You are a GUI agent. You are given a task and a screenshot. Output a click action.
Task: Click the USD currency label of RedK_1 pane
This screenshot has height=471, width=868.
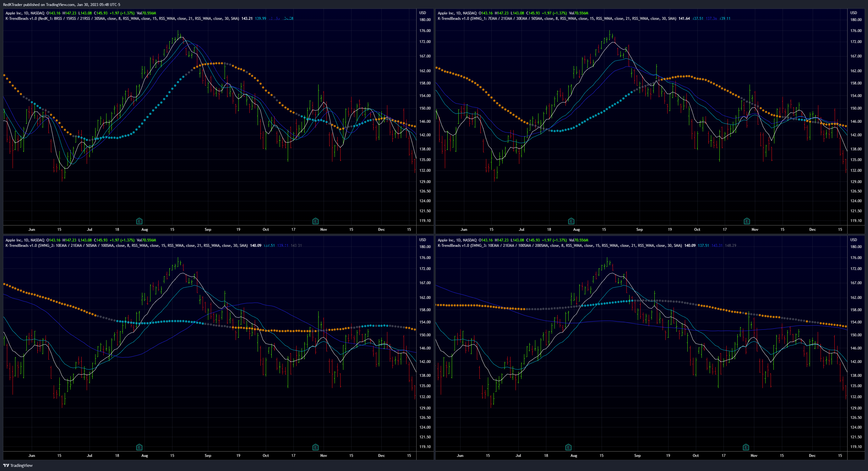point(423,13)
